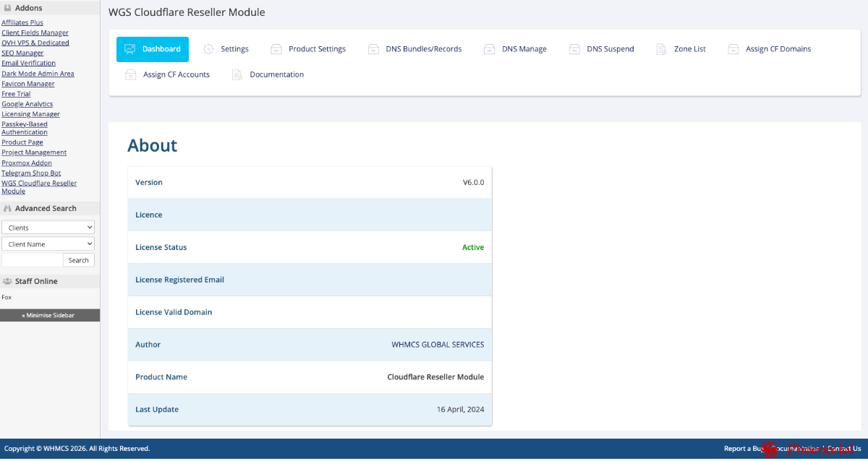The height and width of the screenshot is (461, 868).
Task: Click the Documentation page icon
Action: [237, 74]
